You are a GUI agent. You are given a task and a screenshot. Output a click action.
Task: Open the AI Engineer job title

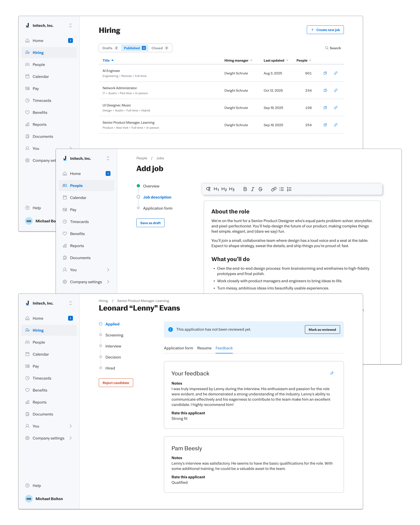coord(111,71)
